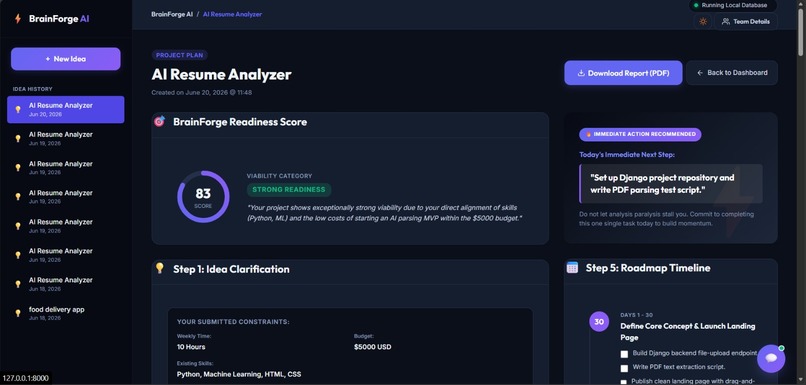The height and width of the screenshot is (385, 806).
Task: Download Report as PDF
Action: (623, 73)
